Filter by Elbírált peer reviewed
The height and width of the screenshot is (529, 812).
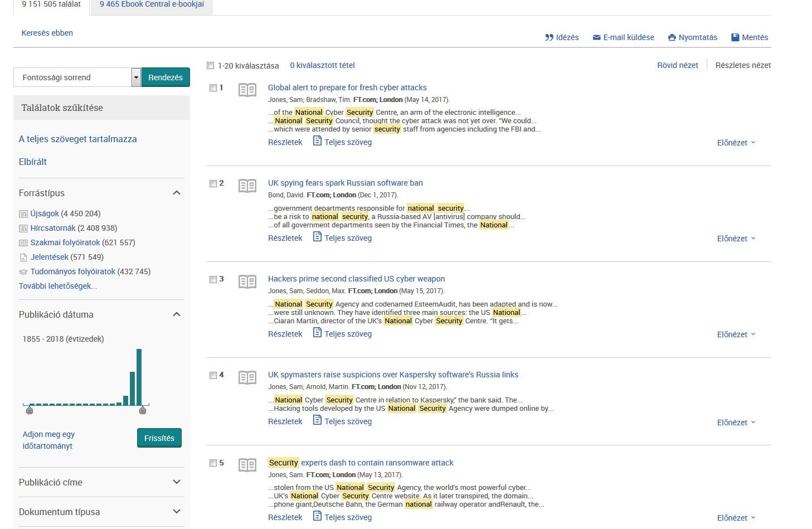click(x=33, y=162)
